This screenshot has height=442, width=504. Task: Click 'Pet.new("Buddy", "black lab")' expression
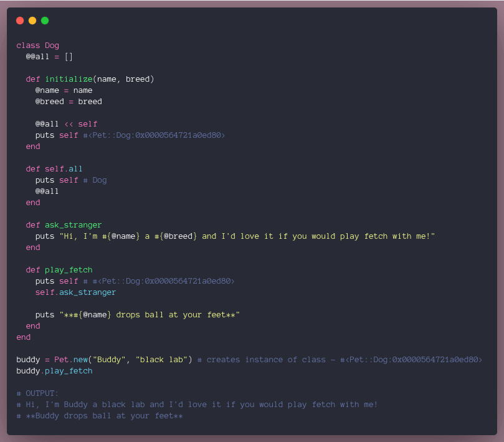click(123, 360)
